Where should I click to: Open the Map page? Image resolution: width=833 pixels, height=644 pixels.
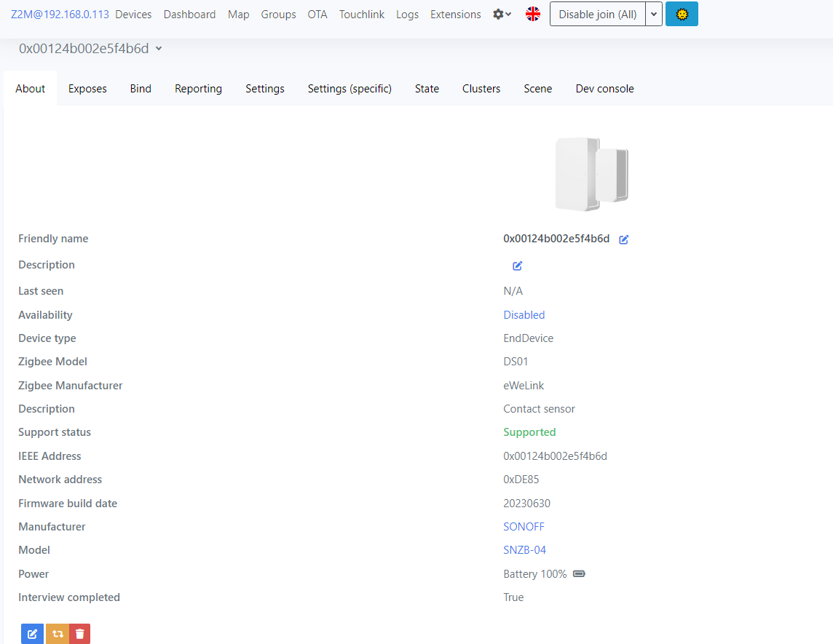click(239, 15)
